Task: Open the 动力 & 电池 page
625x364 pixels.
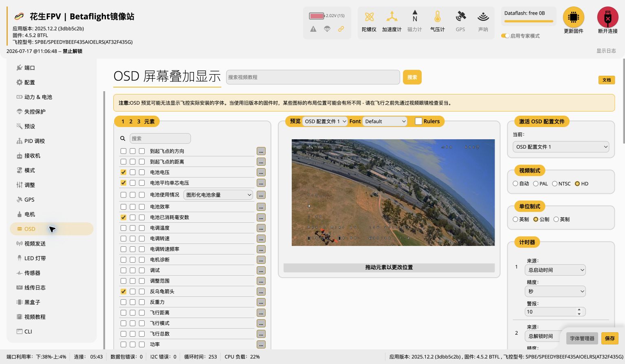Action: (x=52, y=97)
